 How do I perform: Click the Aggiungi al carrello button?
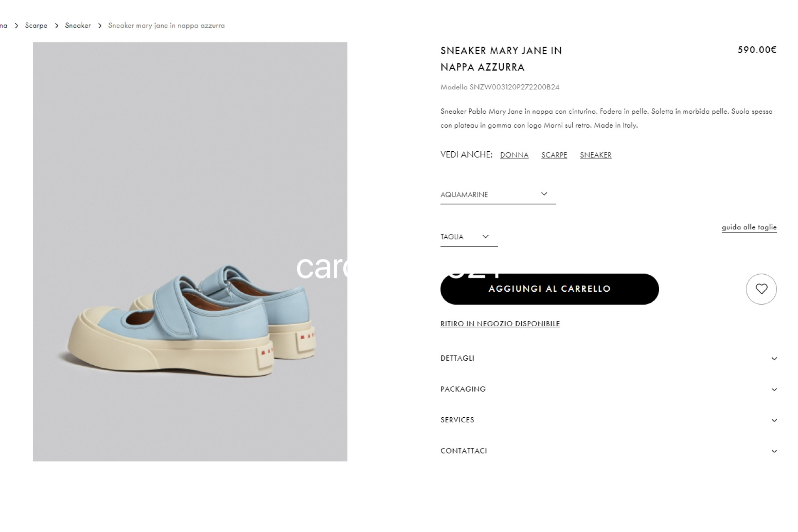tap(549, 289)
